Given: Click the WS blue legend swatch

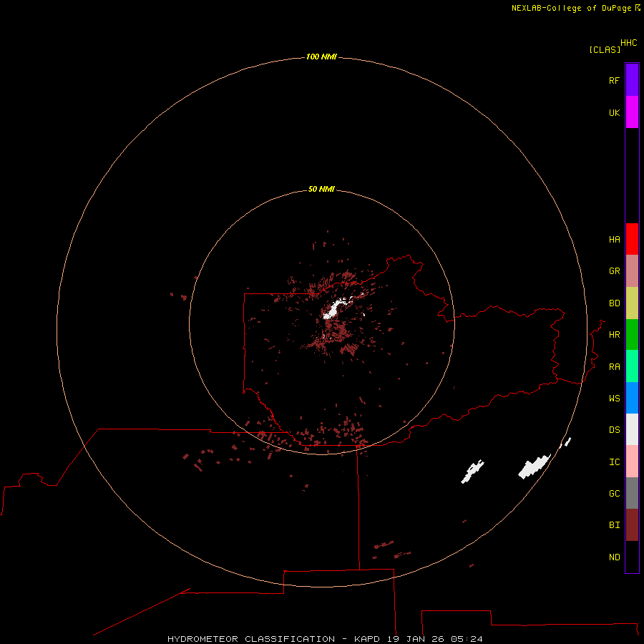Looking at the screenshot, I should click(632, 398).
